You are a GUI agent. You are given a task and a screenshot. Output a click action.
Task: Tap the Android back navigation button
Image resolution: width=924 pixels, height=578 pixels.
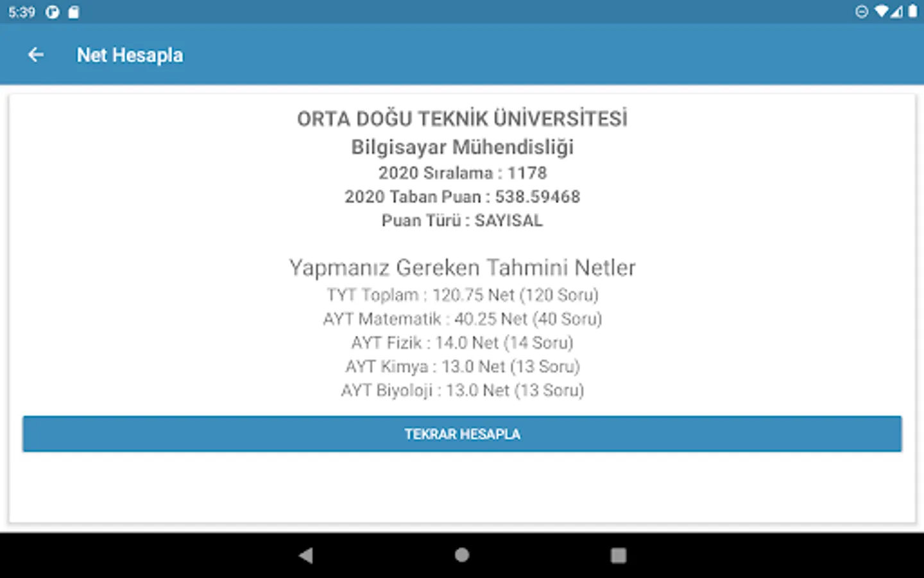click(306, 556)
